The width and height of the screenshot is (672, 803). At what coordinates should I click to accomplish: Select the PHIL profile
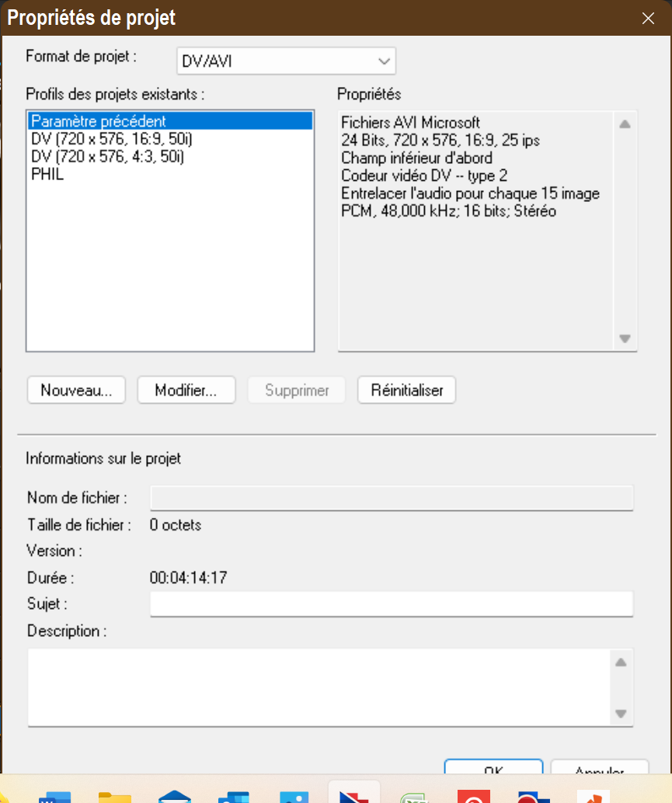pyautogui.click(x=170, y=174)
